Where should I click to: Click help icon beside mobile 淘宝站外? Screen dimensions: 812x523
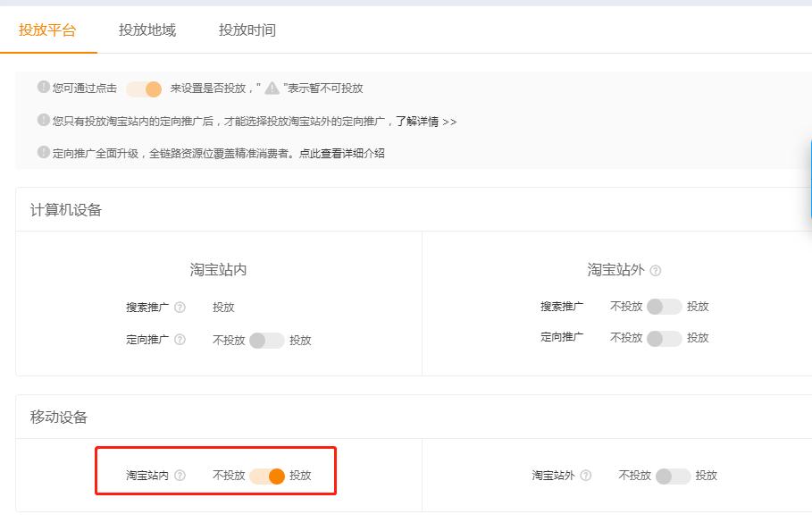click(x=586, y=476)
